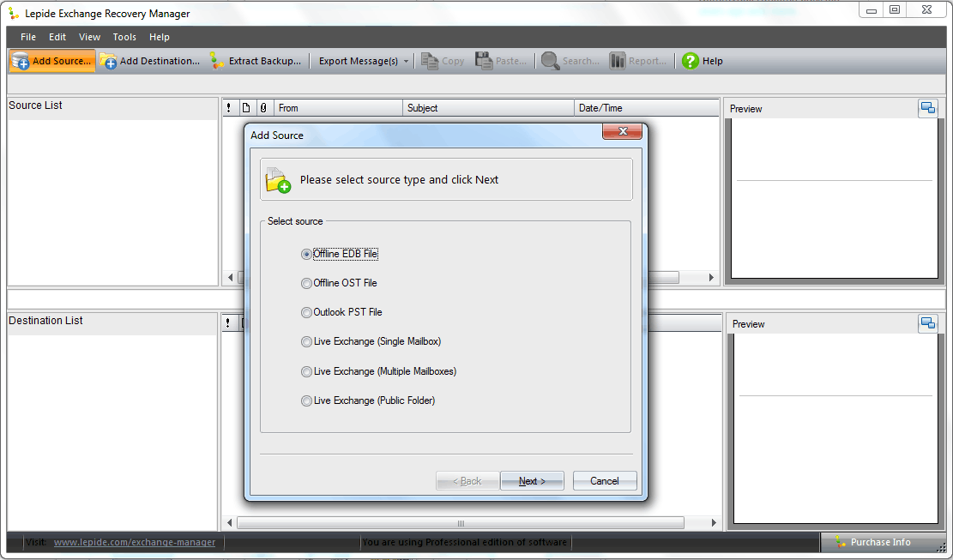Select Live Exchange (Single Mailbox) option
This screenshot has width=953, height=560.
click(x=307, y=341)
